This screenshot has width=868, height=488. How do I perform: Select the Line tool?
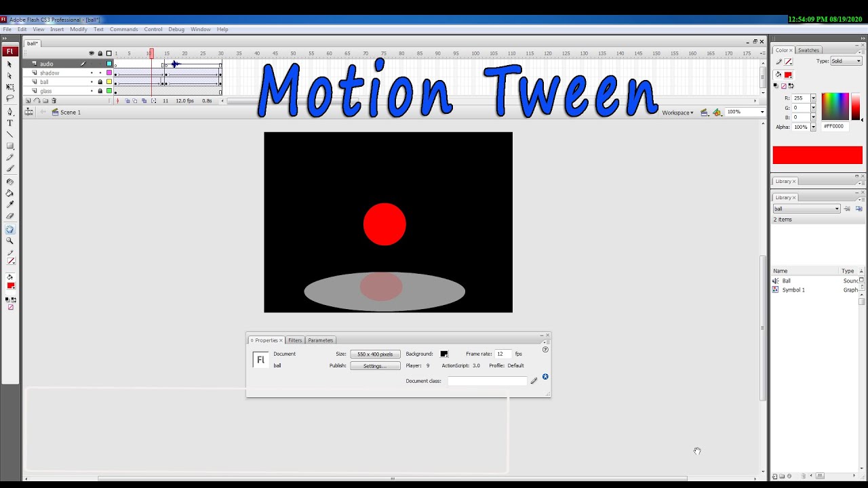pos(9,134)
